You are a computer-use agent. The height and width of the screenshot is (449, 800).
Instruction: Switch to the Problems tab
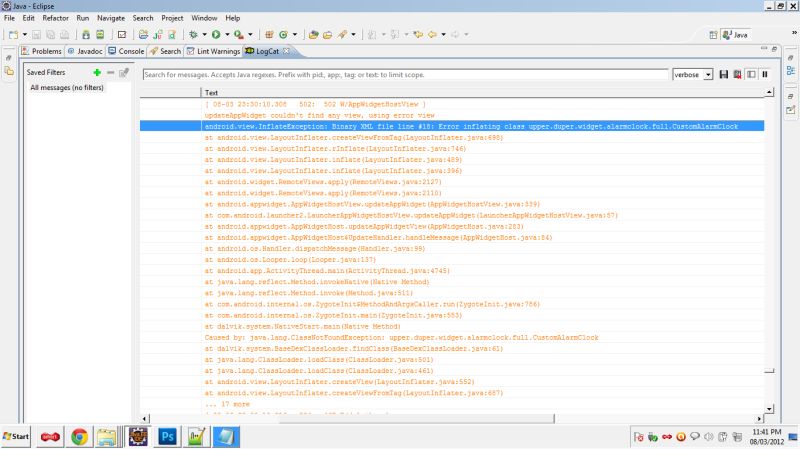pos(41,51)
